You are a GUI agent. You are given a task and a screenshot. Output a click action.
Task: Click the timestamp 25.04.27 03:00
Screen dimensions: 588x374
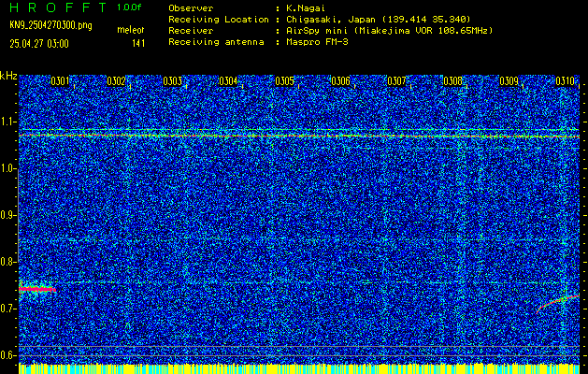click(39, 44)
